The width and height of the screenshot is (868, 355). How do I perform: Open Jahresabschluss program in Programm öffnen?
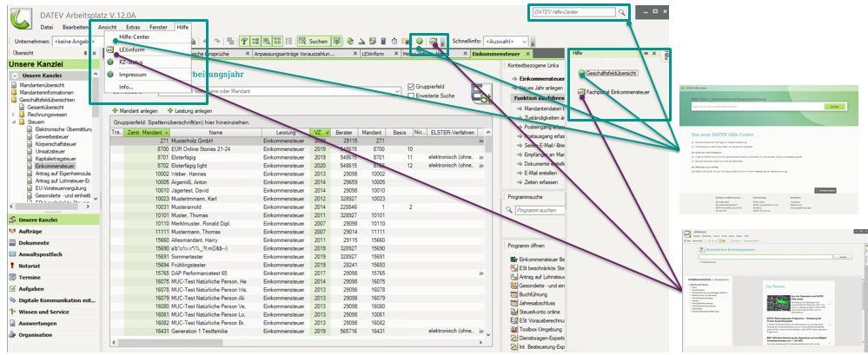tap(533, 304)
